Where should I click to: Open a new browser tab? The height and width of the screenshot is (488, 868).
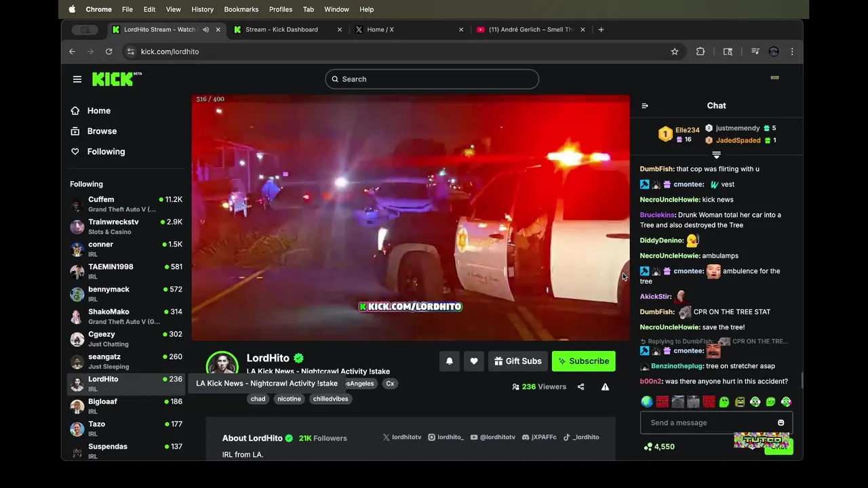point(601,30)
